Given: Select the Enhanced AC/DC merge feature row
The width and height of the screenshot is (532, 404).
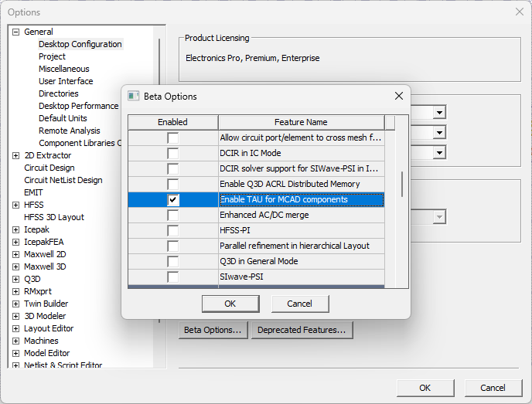Looking at the screenshot, I should [x=256, y=216].
